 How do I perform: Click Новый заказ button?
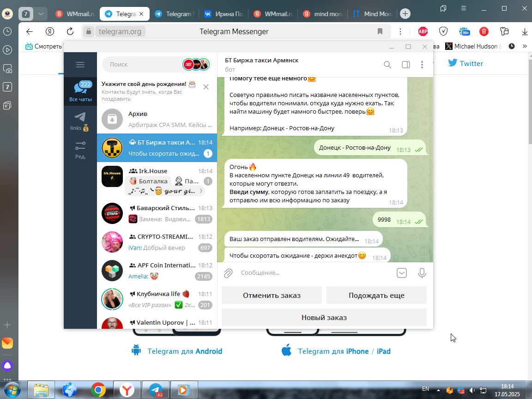tap(324, 318)
